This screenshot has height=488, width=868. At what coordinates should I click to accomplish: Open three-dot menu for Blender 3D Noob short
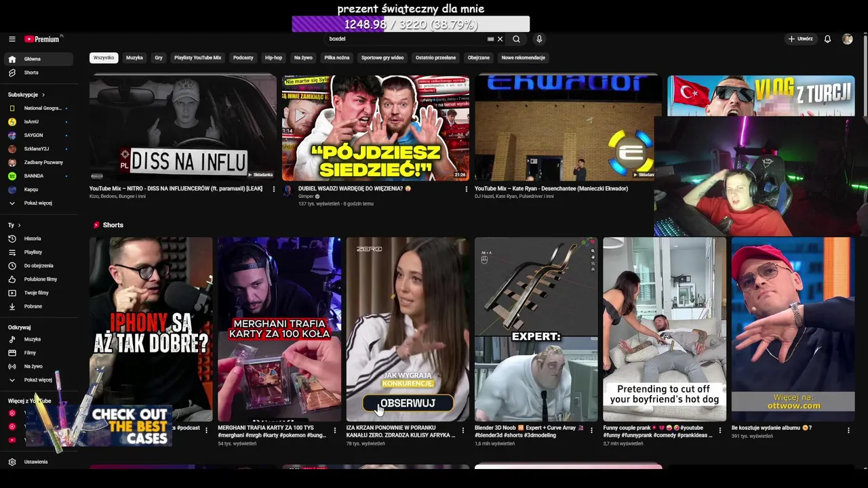pyautogui.click(x=592, y=430)
